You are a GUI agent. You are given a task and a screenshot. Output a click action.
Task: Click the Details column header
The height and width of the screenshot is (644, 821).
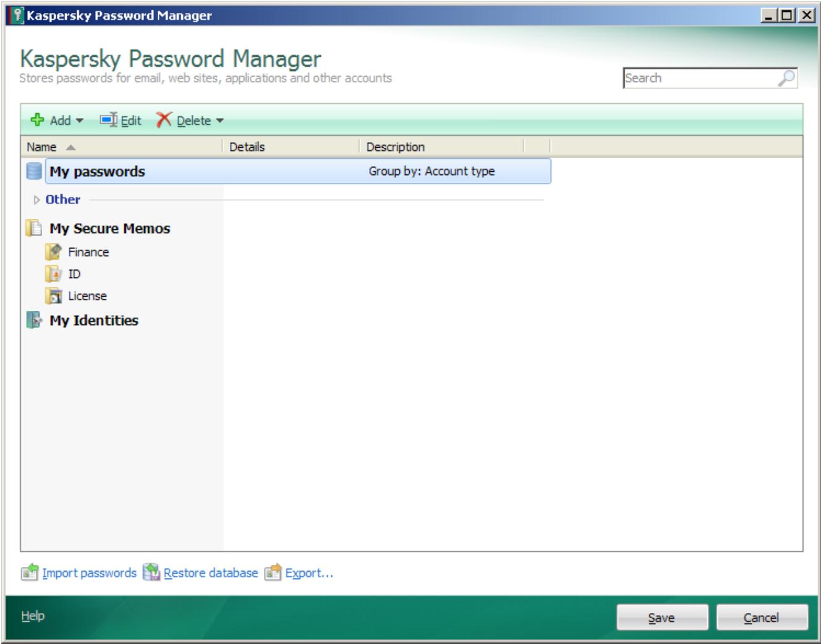[291, 146]
